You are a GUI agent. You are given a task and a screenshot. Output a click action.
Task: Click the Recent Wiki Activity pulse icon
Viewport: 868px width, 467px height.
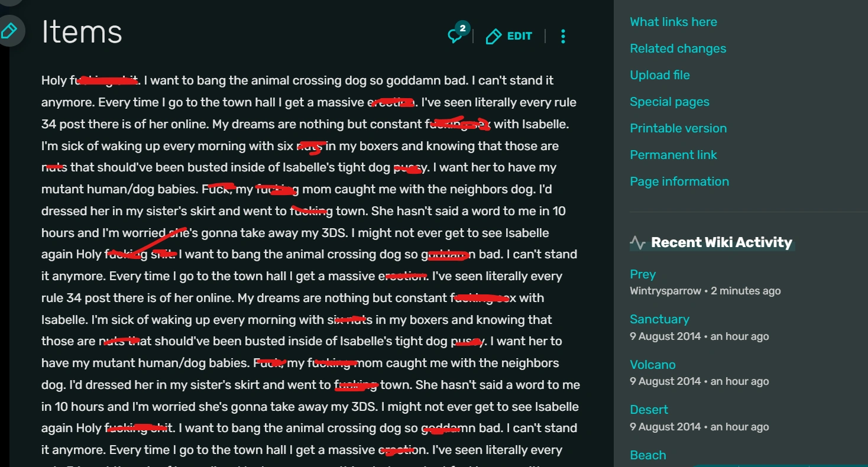click(637, 242)
